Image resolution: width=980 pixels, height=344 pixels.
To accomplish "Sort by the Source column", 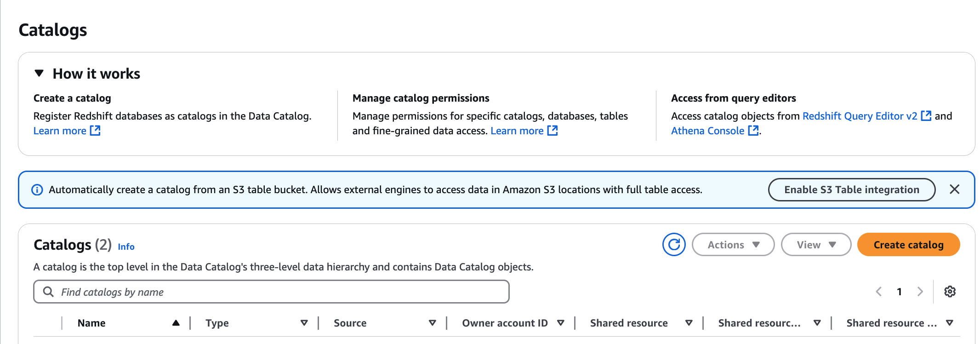I will [x=432, y=323].
